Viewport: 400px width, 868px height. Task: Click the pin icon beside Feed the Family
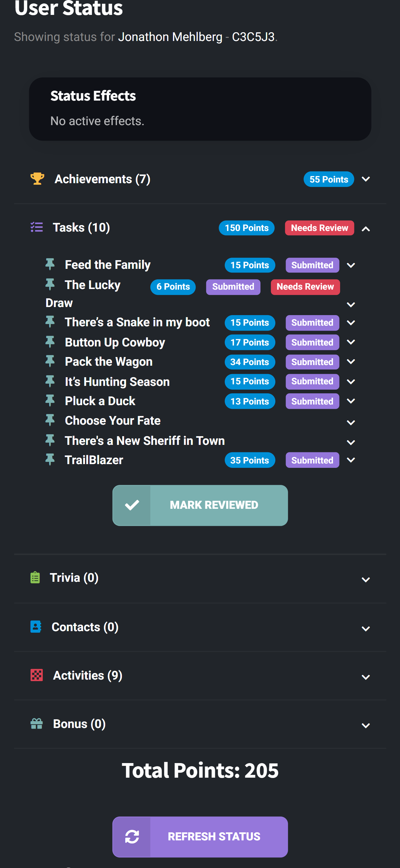tap(51, 264)
